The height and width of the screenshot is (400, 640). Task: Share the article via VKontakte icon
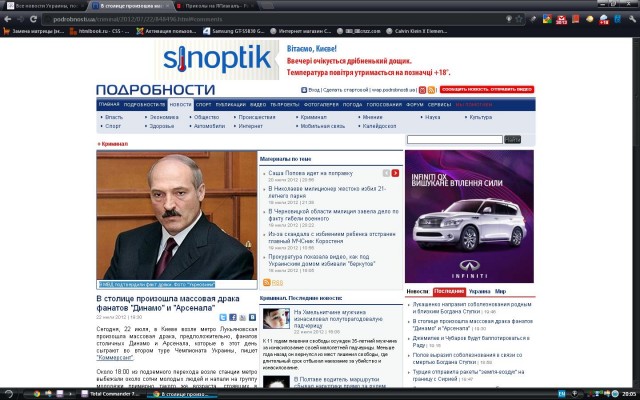tap(253, 317)
